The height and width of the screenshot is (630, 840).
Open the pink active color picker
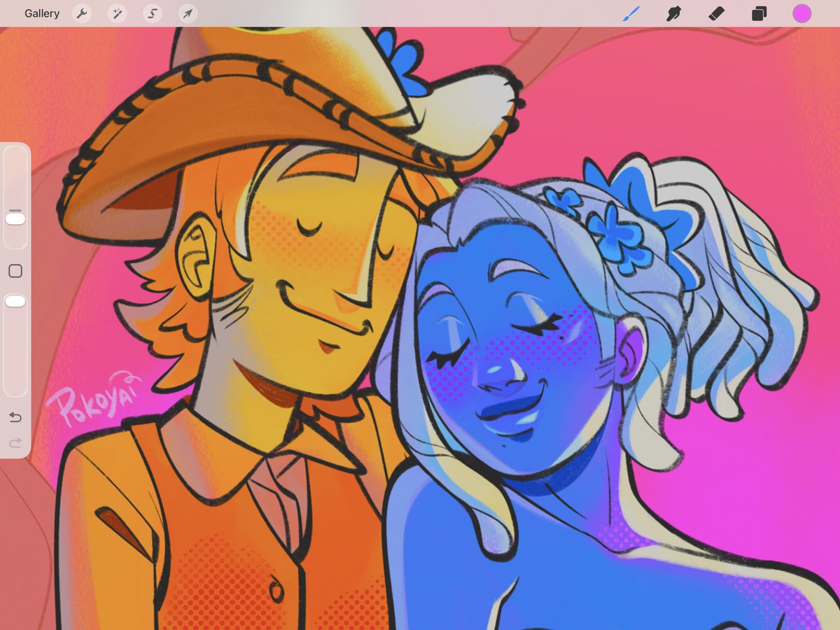click(x=801, y=13)
